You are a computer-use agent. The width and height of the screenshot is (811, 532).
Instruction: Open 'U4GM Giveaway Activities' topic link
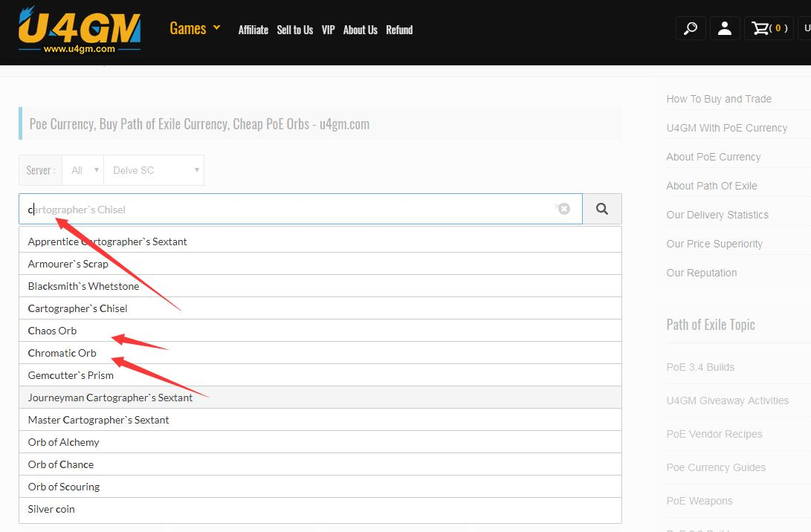pos(727,400)
